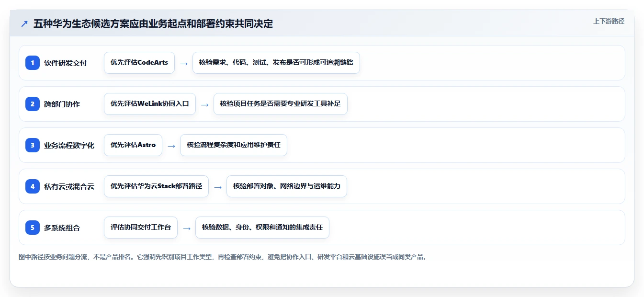Click the 私有云或混合云 label
This screenshot has width=644, height=297.
[69, 186]
